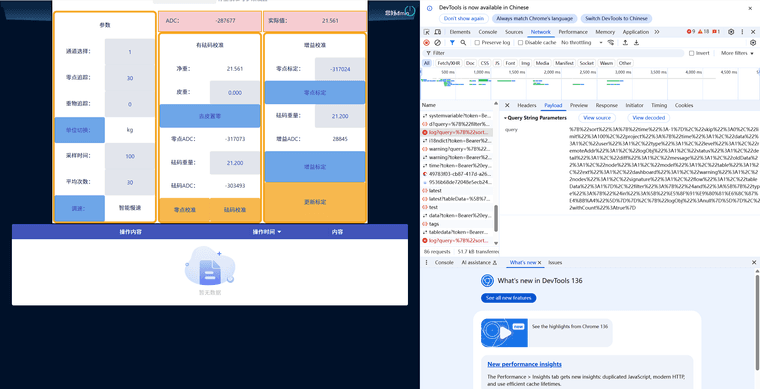Open the Console panel tab
760x389 pixels.
(x=488, y=32)
